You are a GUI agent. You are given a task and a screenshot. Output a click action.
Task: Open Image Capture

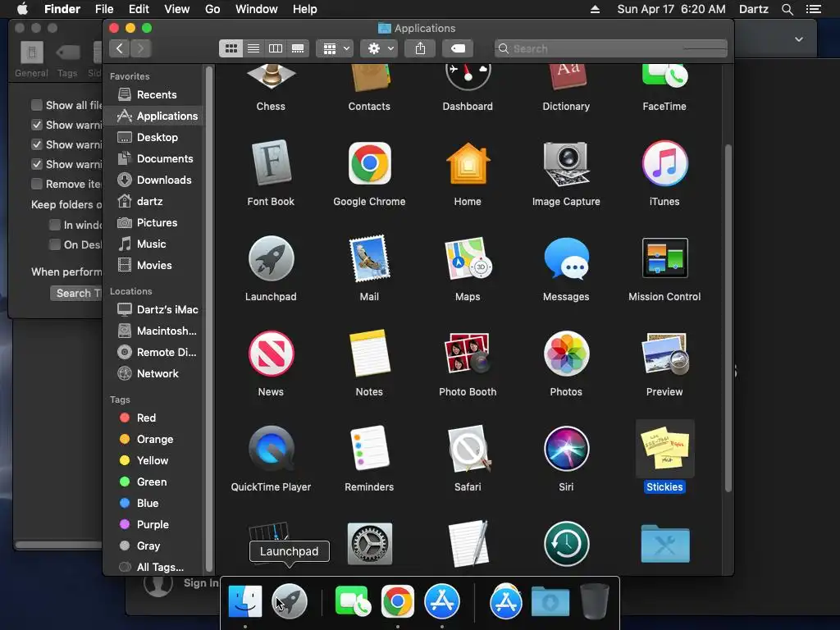pos(566,163)
